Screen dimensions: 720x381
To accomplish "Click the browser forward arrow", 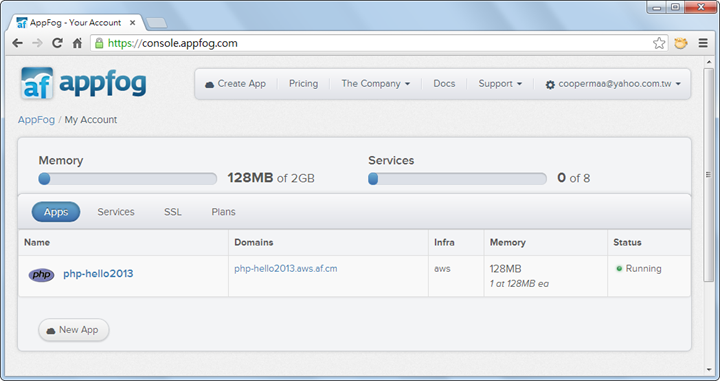I will point(37,43).
